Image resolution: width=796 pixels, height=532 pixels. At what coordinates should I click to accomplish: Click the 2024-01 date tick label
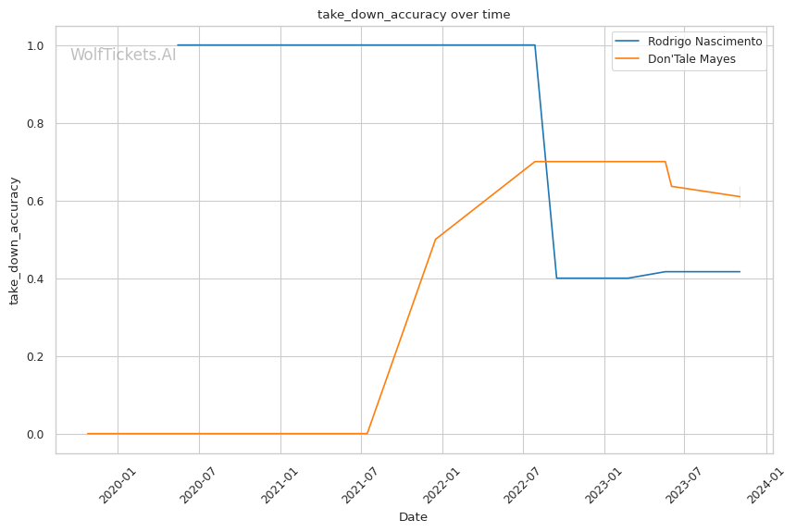click(765, 481)
